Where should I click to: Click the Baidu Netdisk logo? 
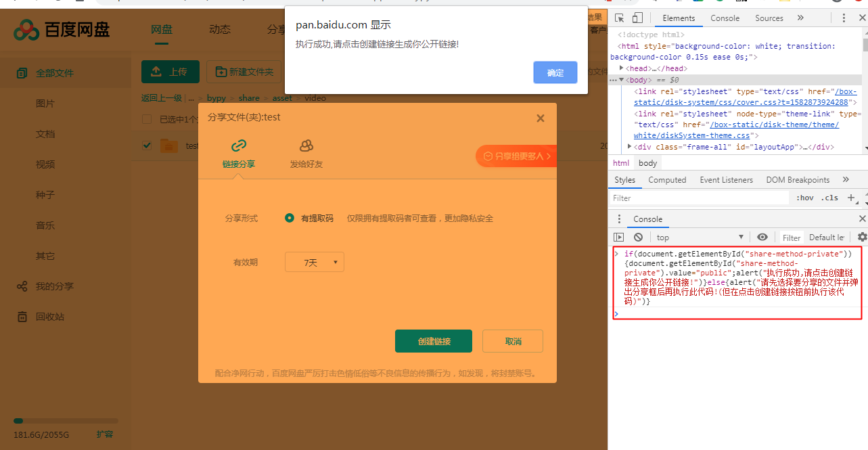pos(62,29)
